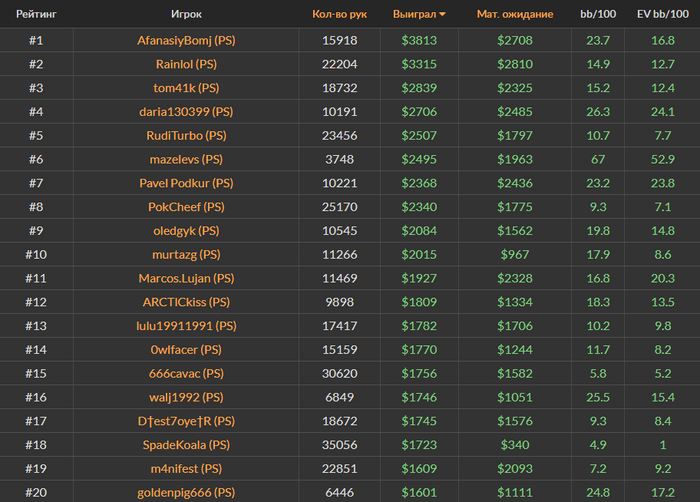Open PokCheef (PS) player profile
Screen dimensions: 700x502
186,207
